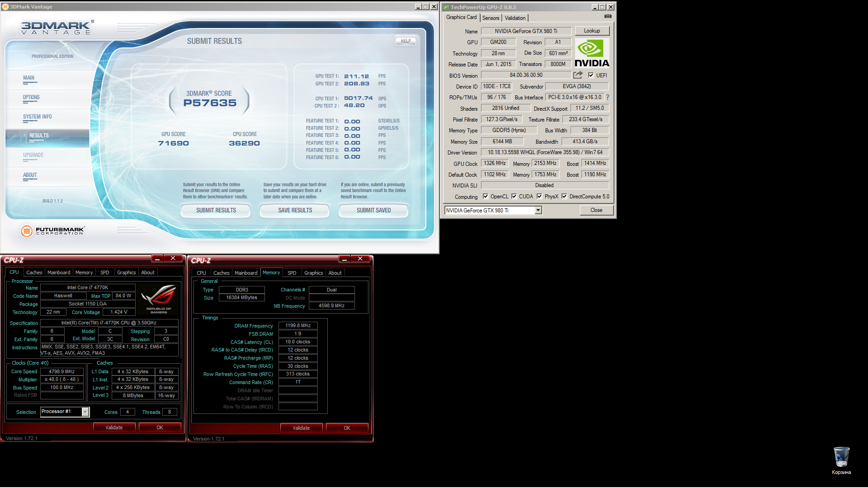Open the Recycle Bin desktop icon
868x488 pixels.
coord(841,461)
